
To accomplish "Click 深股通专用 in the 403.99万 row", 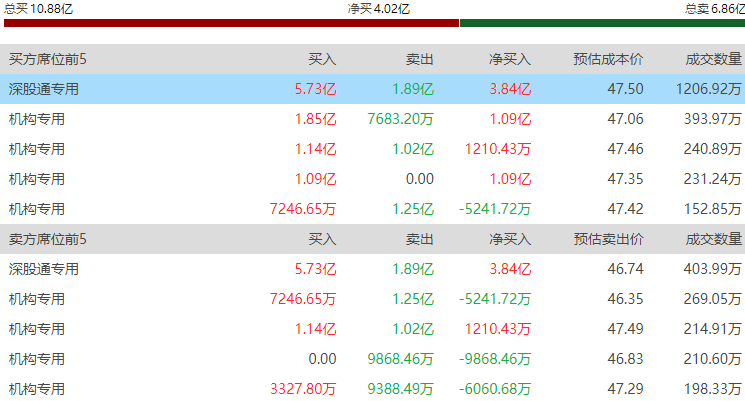I will coord(44,269).
